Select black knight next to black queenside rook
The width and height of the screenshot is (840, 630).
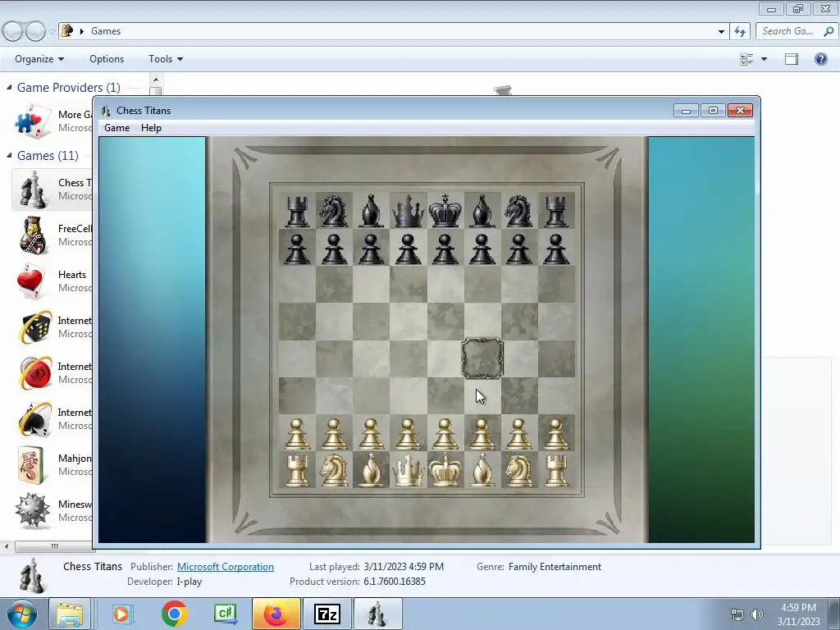(334, 211)
